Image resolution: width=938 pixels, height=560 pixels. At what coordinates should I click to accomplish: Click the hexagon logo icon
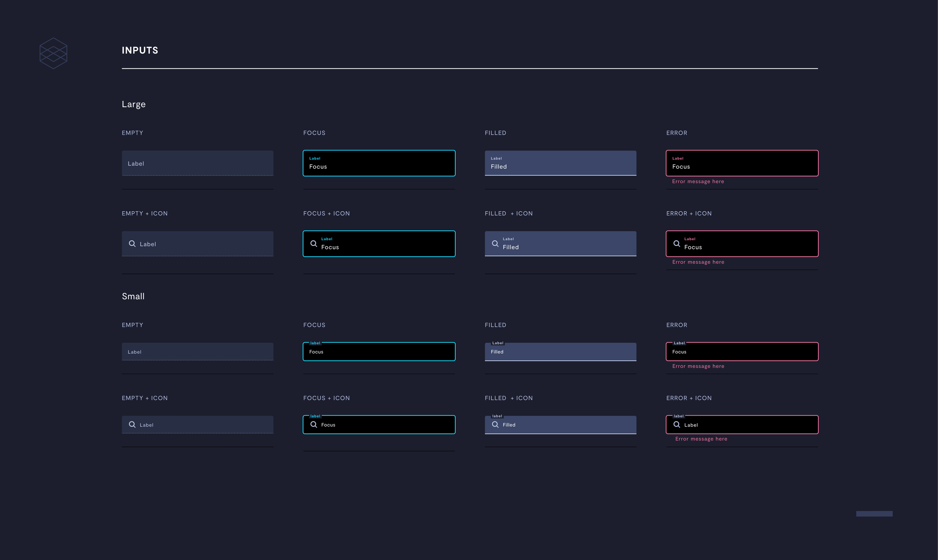coord(53,53)
